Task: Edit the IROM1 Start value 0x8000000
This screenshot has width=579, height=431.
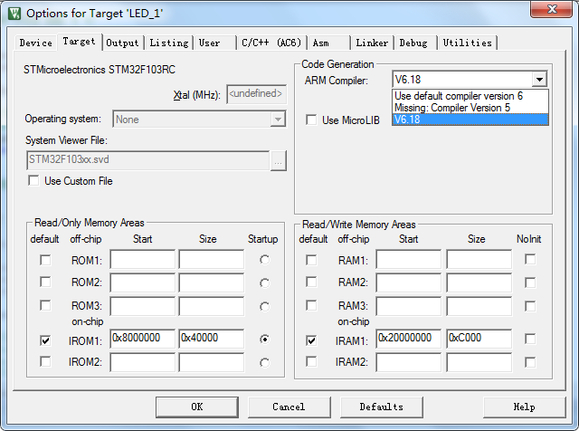Action: point(142,339)
